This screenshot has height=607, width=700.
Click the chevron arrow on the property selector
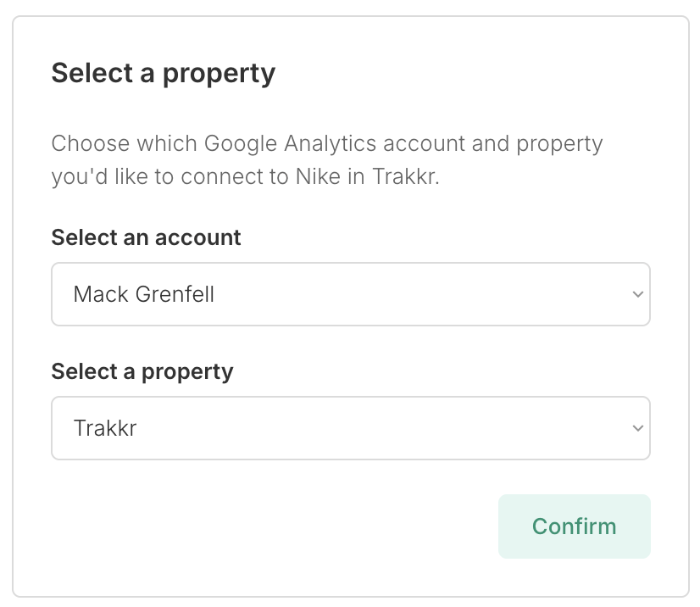tap(637, 428)
